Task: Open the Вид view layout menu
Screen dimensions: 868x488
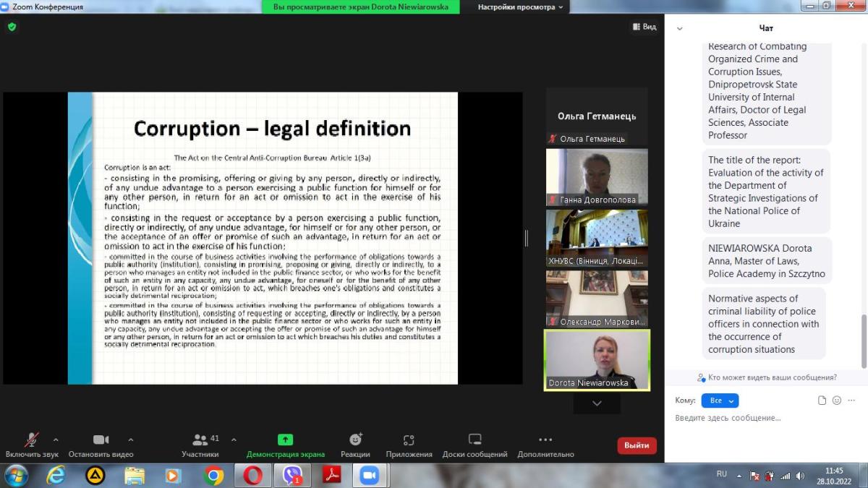Action: click(644, 27)
